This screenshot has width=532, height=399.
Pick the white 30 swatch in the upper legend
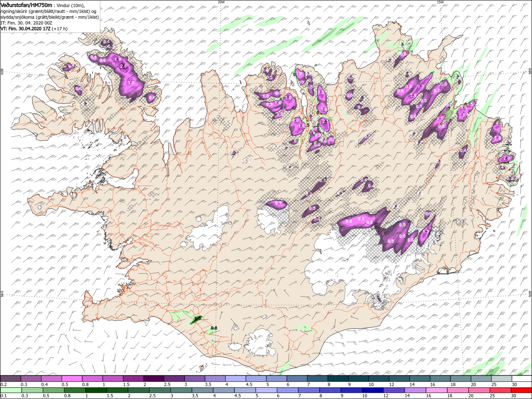(x=522, y=379)
